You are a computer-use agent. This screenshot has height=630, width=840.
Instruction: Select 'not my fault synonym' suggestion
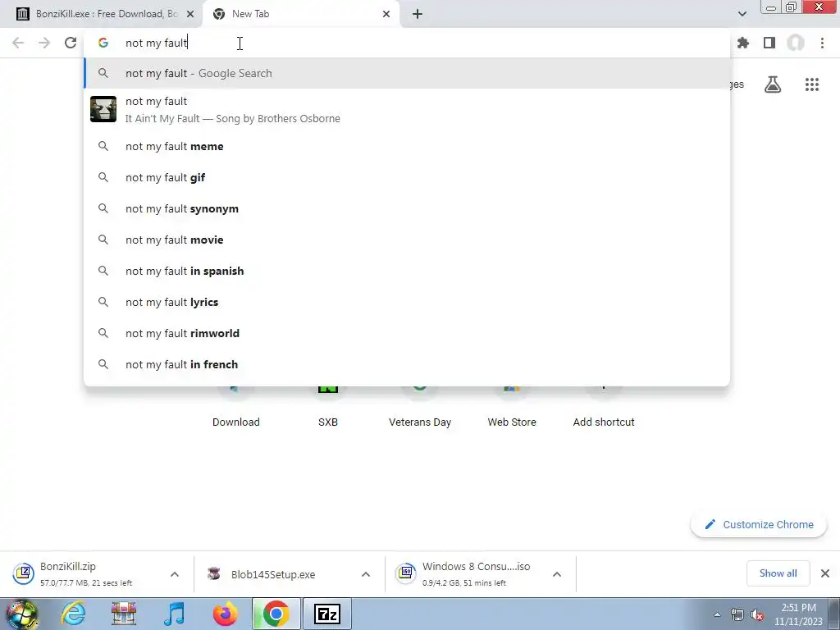click(x=407, y=208)
